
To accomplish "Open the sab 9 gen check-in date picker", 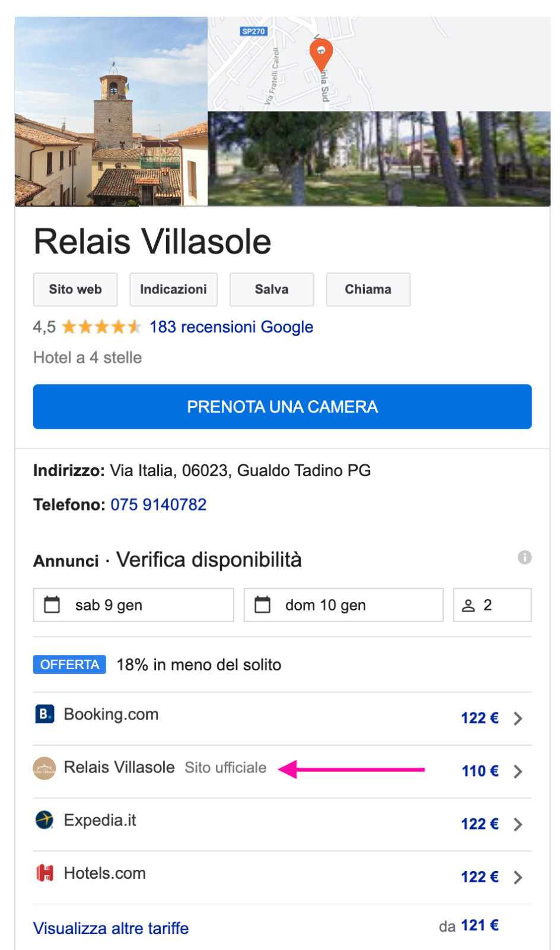I will pyautogui.click(x=133, y=605).
